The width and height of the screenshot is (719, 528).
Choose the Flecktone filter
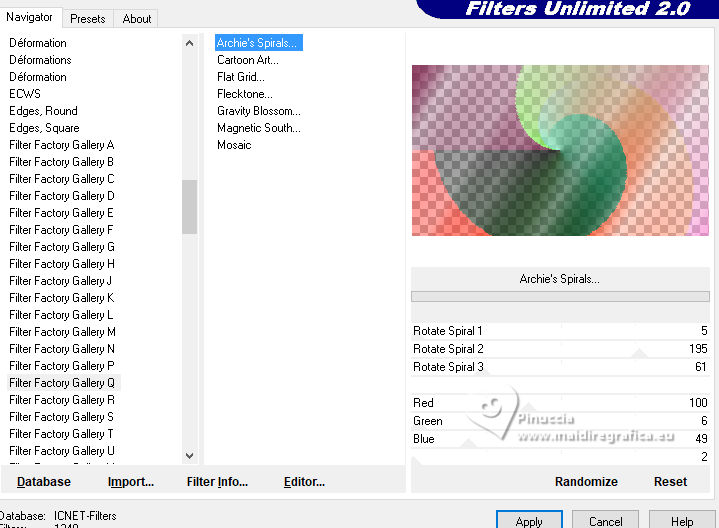tap(244, 94)
